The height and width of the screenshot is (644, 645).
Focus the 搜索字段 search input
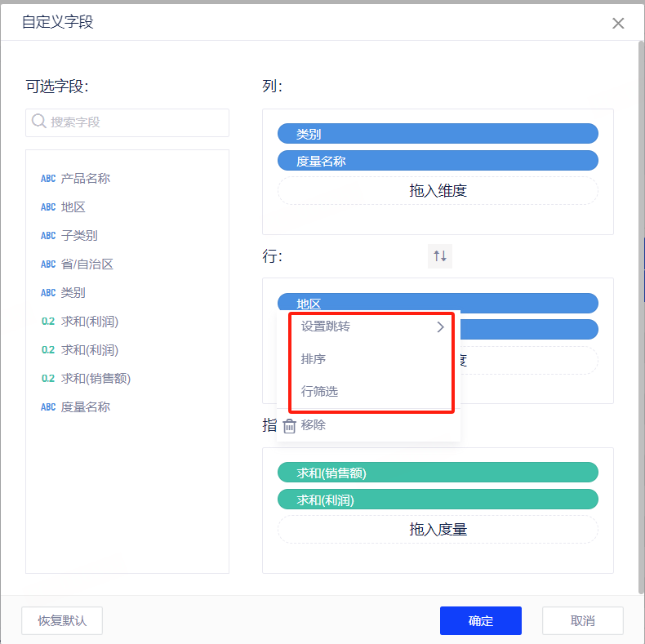135,122
